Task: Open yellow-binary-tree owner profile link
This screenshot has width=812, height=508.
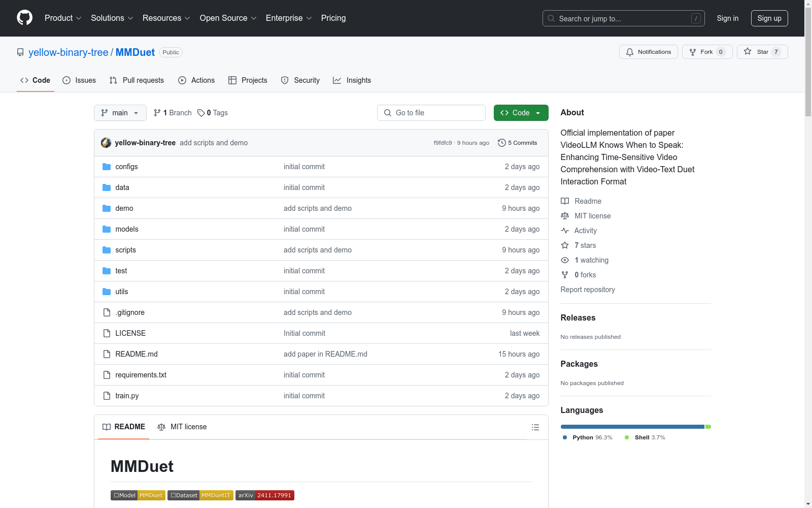Action: tap(69, 52)
